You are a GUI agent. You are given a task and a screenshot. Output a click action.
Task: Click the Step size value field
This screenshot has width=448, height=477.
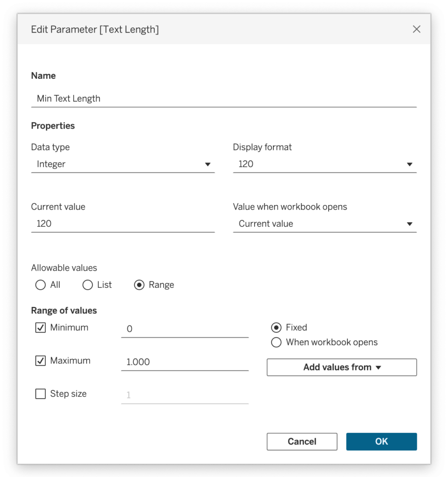tap(185, 395)
